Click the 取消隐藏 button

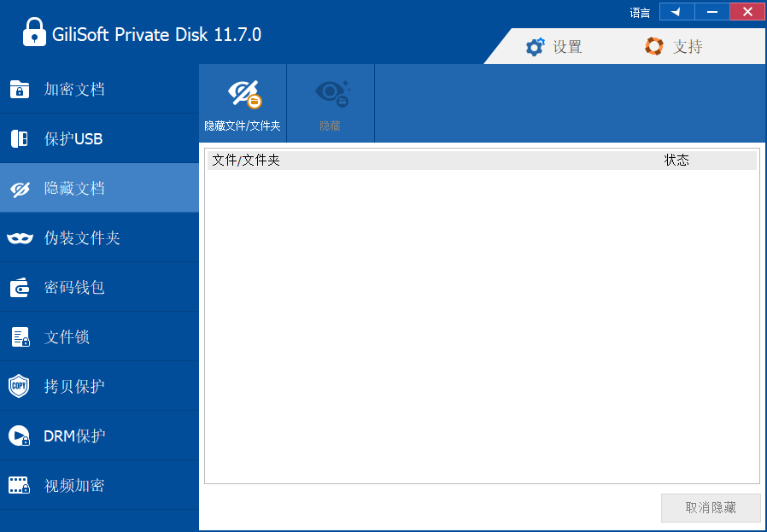(711, 507)
